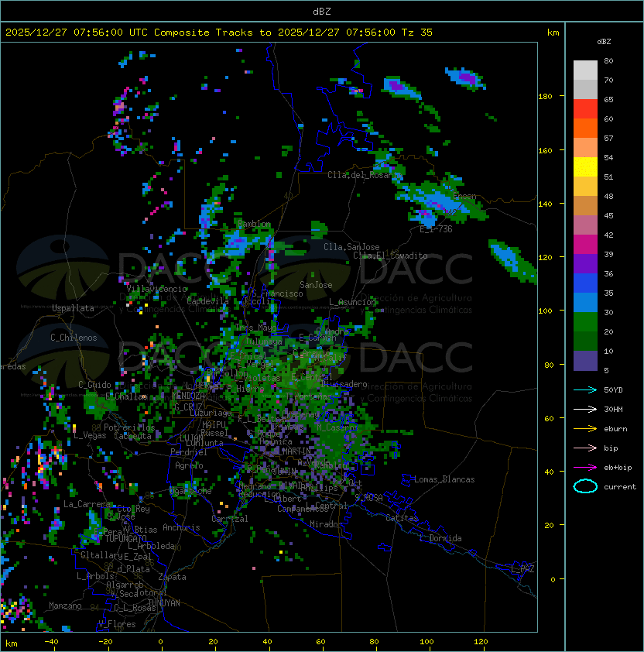This screenshot has height=652, width=644.
Task: Click the 'Capdevila' map label
Action: (x=207, y=301)
